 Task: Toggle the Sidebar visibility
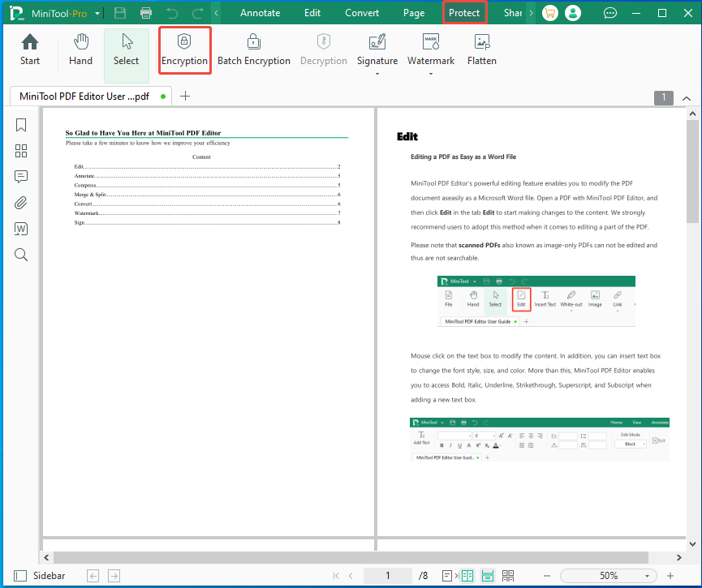click(x=40, y=576)
